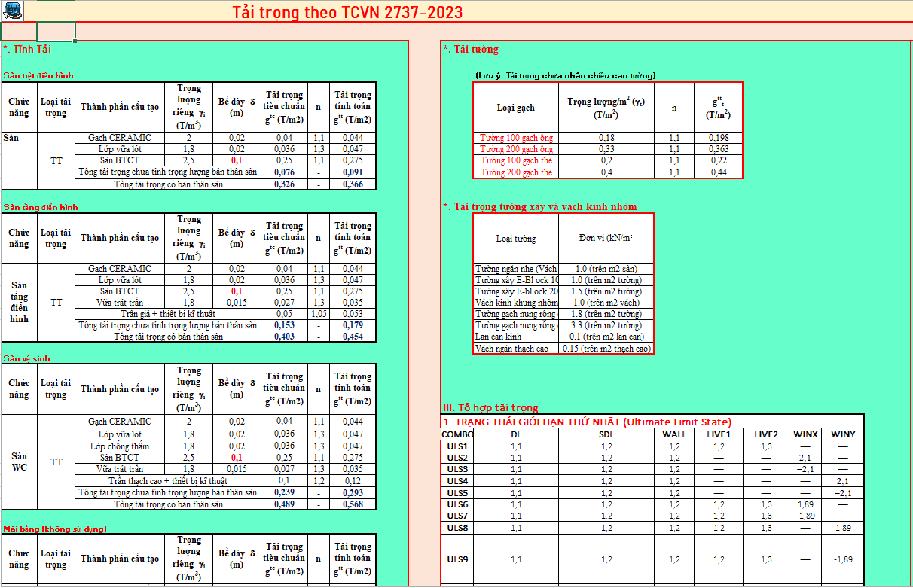Click the green-outlined active cell under the title
This screenshot has width=913, height=588.
(x=56, y=31)
